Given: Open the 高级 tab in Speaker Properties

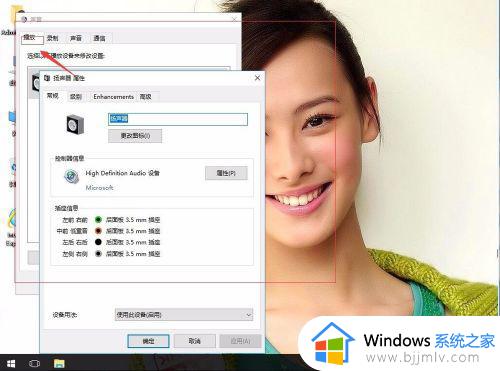Looking at the screenshot, I should pyautogui.click(x=146, y=97).
